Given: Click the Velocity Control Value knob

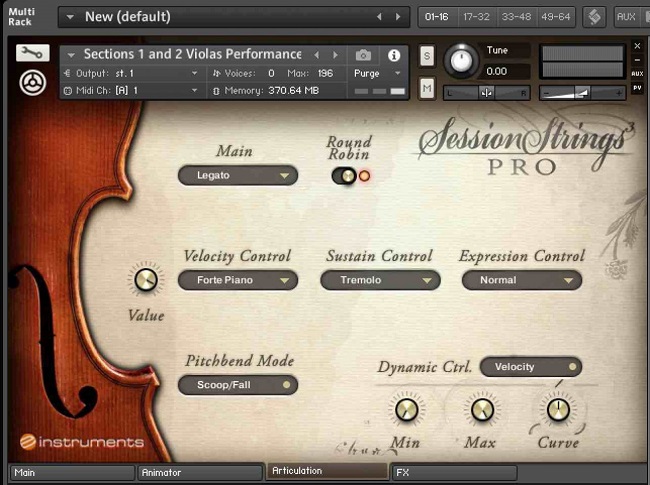Looking at the screenshot, I should 146,279.
